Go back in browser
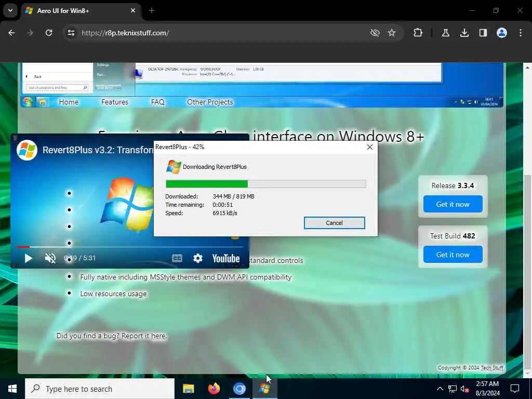Image resolution: width=532 pixels, height=399 pixels. tap(11, 33)
